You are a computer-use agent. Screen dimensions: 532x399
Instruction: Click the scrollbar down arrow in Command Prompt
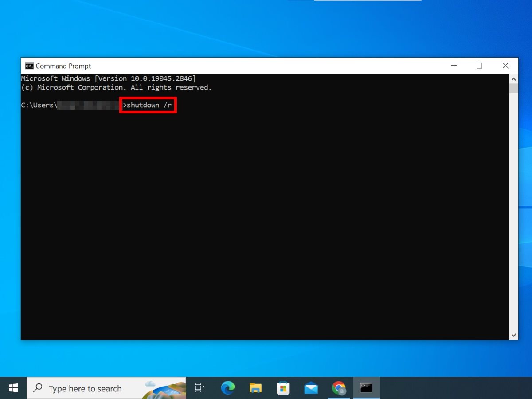[x=513, y=335]
